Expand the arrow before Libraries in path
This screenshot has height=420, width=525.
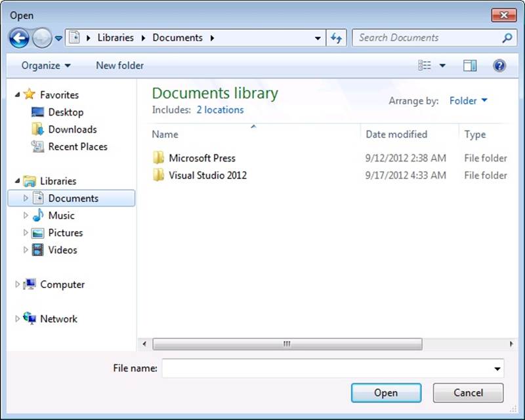click(x=89, y=38)
